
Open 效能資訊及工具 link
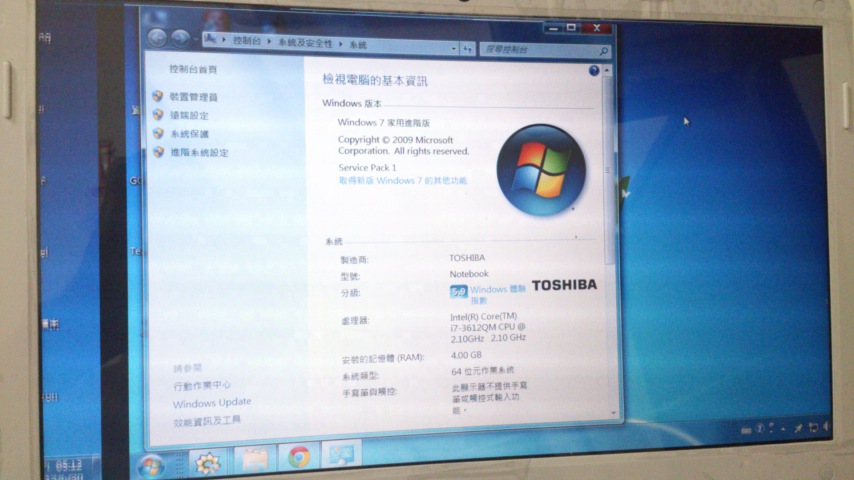coord(207,421)
